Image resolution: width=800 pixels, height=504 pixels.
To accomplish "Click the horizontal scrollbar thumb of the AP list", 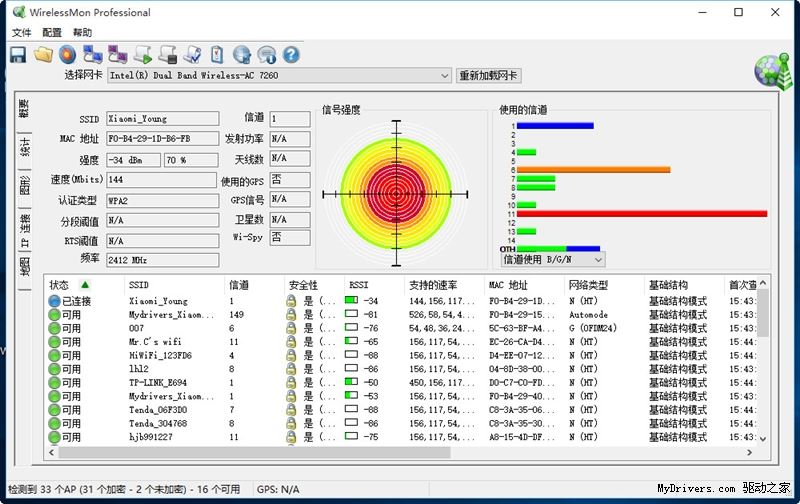I will tap(254, 452).
